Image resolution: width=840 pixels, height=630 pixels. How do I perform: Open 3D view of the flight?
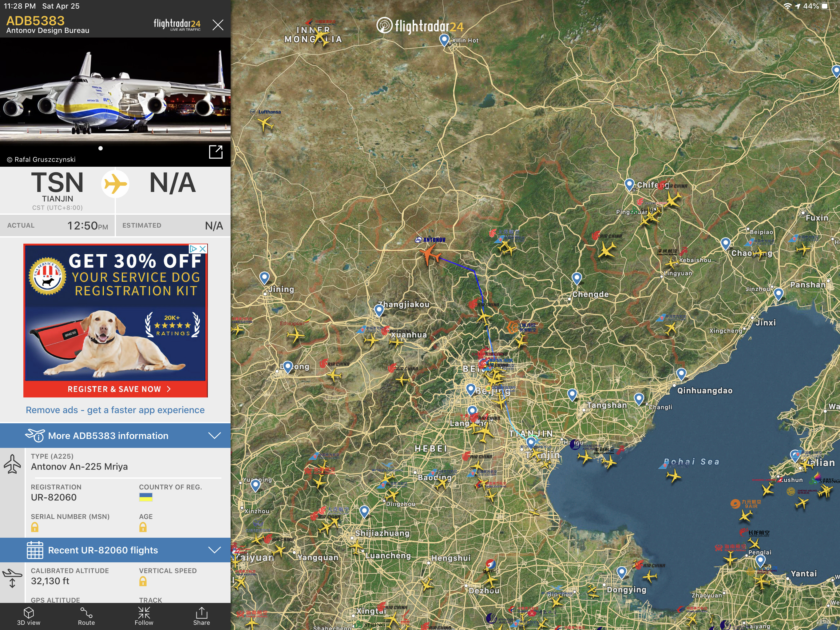(x=29, y=616)
